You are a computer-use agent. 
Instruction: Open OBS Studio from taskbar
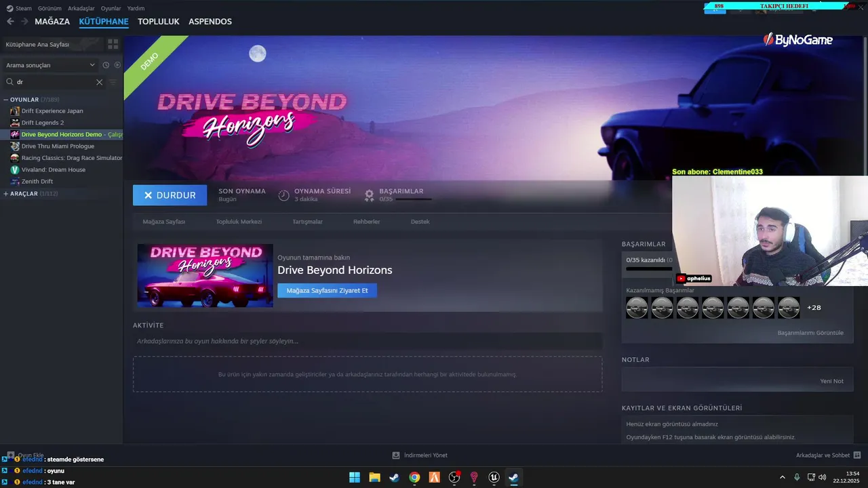pyautogui.click(x=454, y=477)
